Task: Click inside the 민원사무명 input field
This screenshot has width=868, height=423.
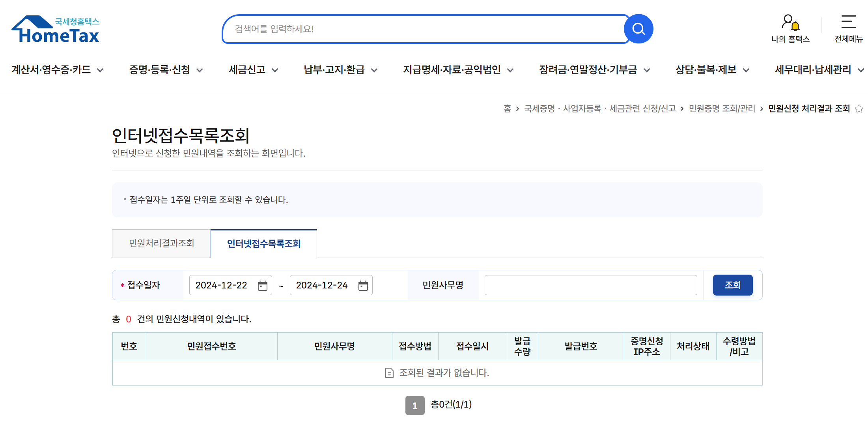Action: (x=590, y=285)
